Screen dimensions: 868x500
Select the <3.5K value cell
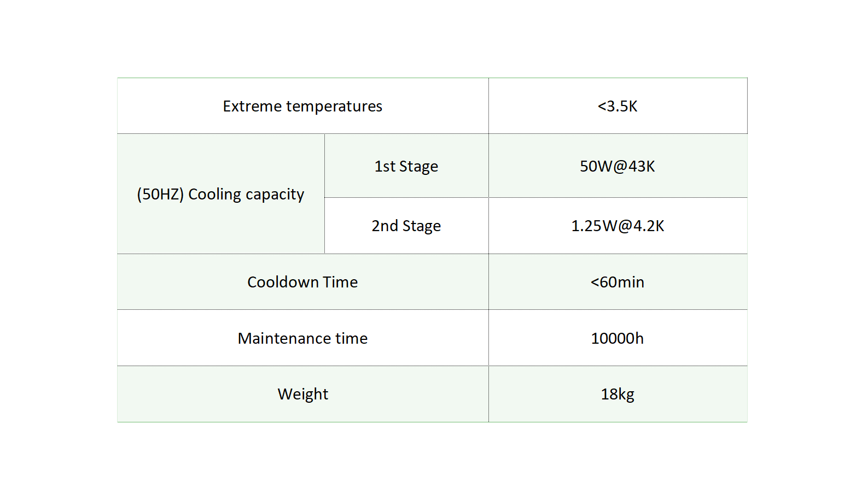tap(617, 106)
